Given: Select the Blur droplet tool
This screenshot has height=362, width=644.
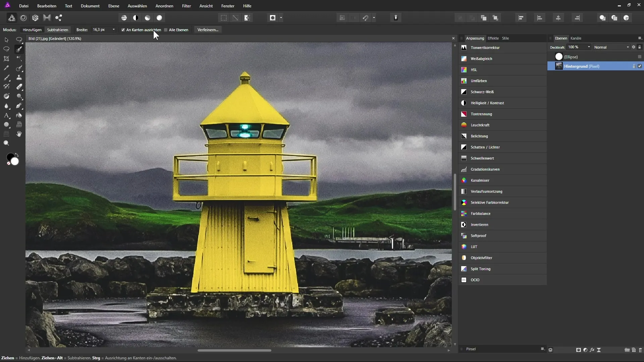Looking at the screenshot, I should [6, 106].
